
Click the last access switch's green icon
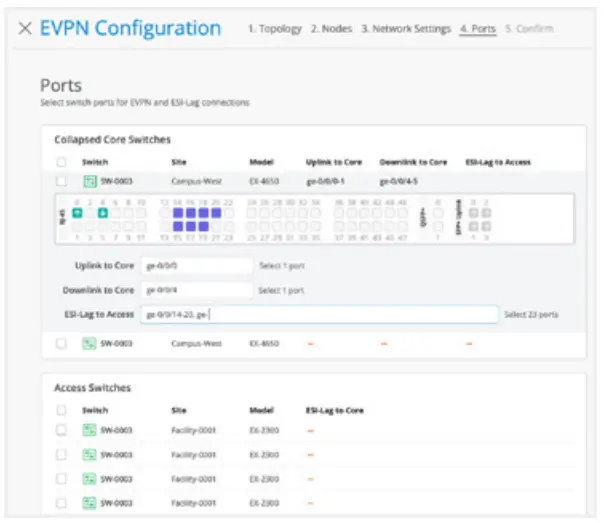[x=89, y=503]
